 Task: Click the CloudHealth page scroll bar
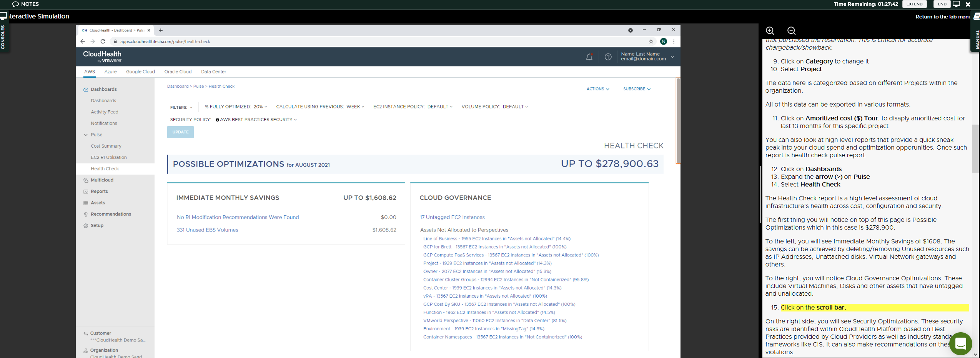pos(678,121)
